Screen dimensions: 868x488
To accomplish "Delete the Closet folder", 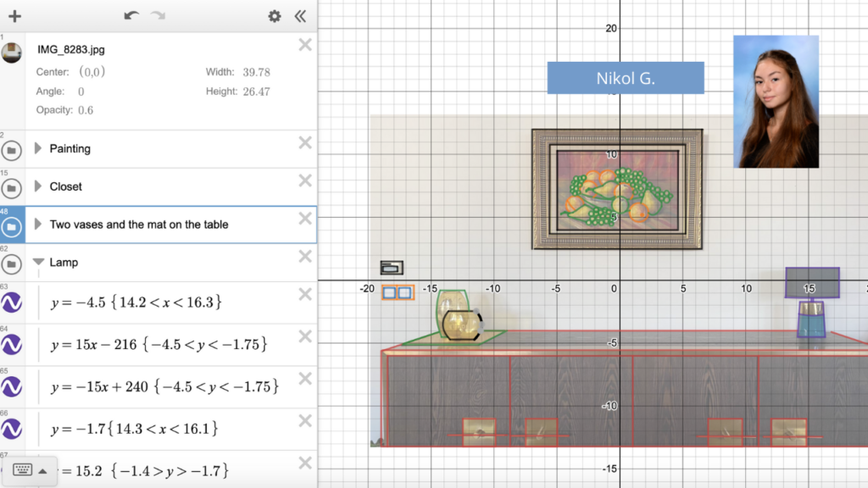I will coord(305,181).
